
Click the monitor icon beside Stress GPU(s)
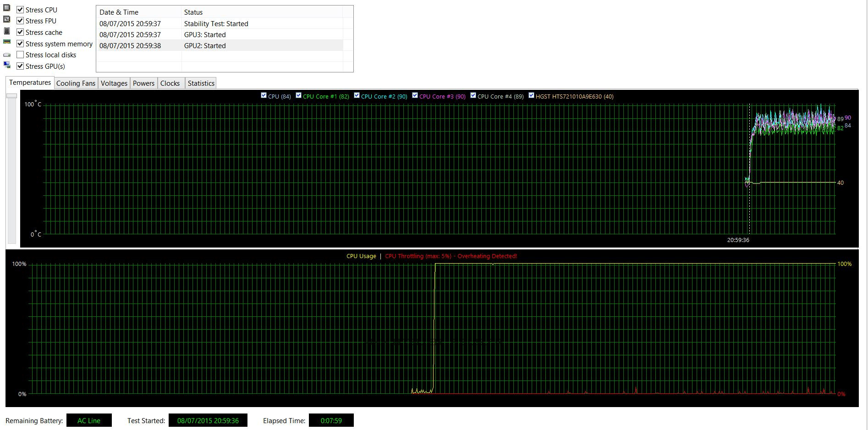6,65
